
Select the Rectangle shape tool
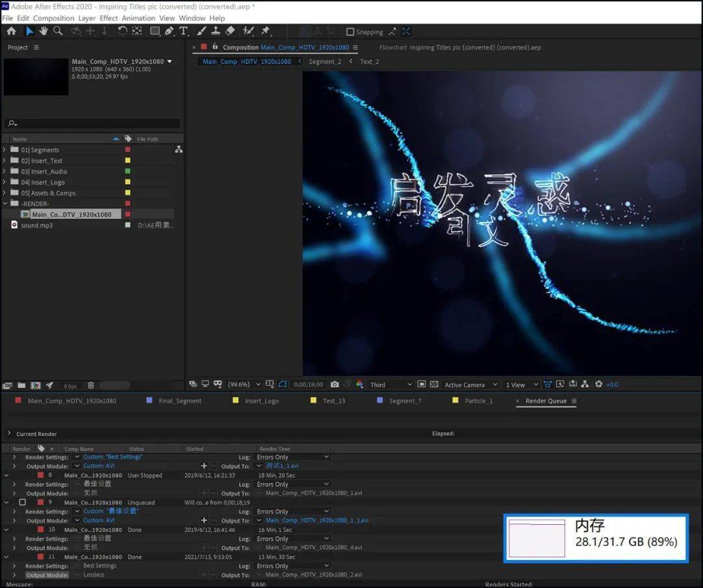coord(155,31)
